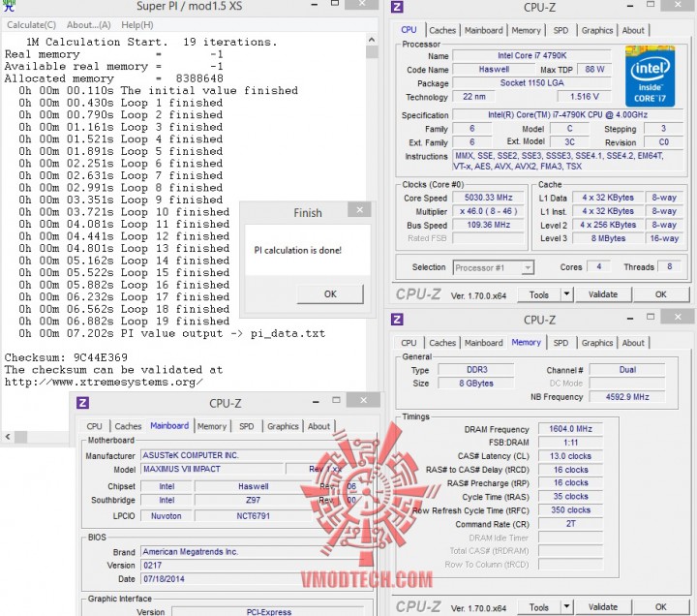Switch to SPD tab in Mainboard CPU-Z window

[246, 426]
